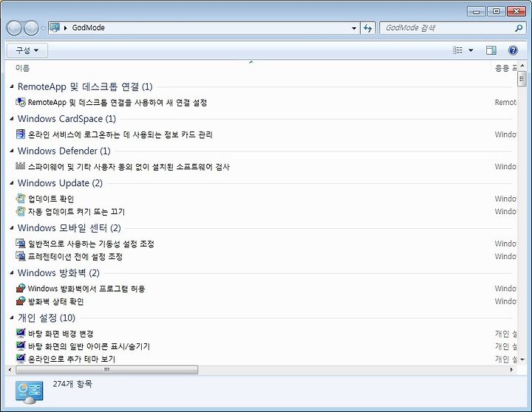Collapse the RemoteApp 및 데스크톱 연결 group
The image size is (532, 412).
point(12,87)
